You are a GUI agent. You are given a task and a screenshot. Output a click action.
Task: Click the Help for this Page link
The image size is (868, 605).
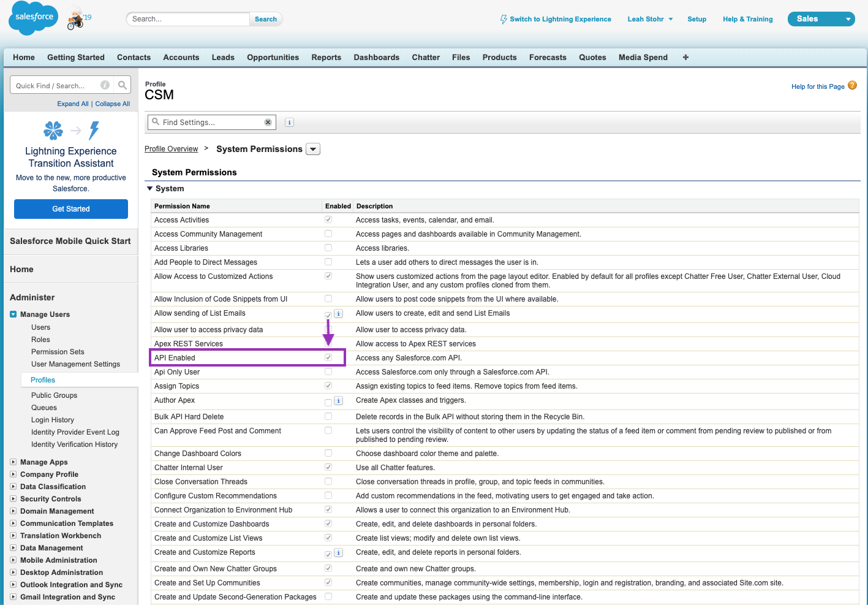point(818,86)
